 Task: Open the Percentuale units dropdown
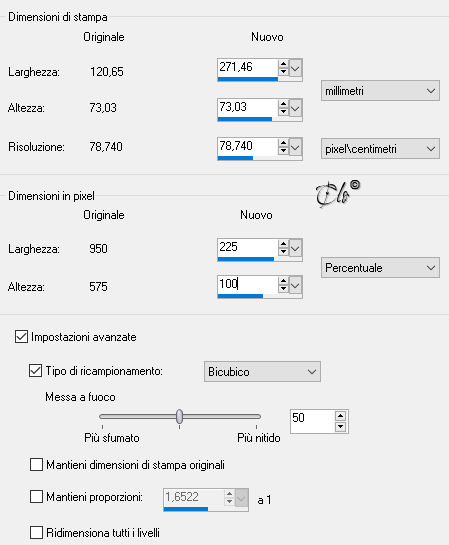tap(380, 267)
